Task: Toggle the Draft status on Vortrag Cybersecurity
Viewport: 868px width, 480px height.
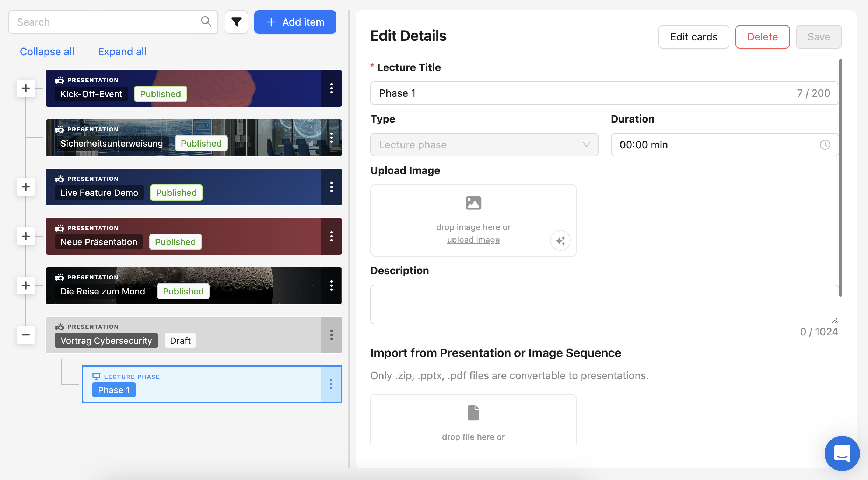Action: tap(181, 340)
